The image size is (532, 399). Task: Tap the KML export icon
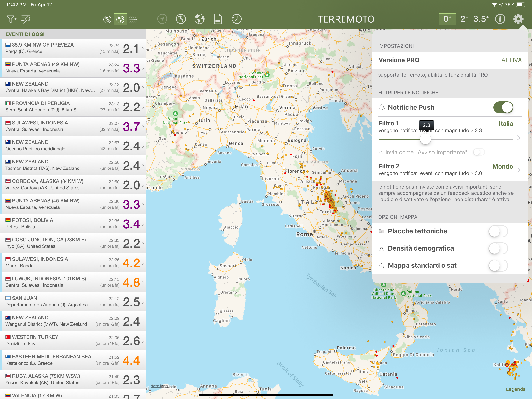pyautogui.click(x=218, y=19)
